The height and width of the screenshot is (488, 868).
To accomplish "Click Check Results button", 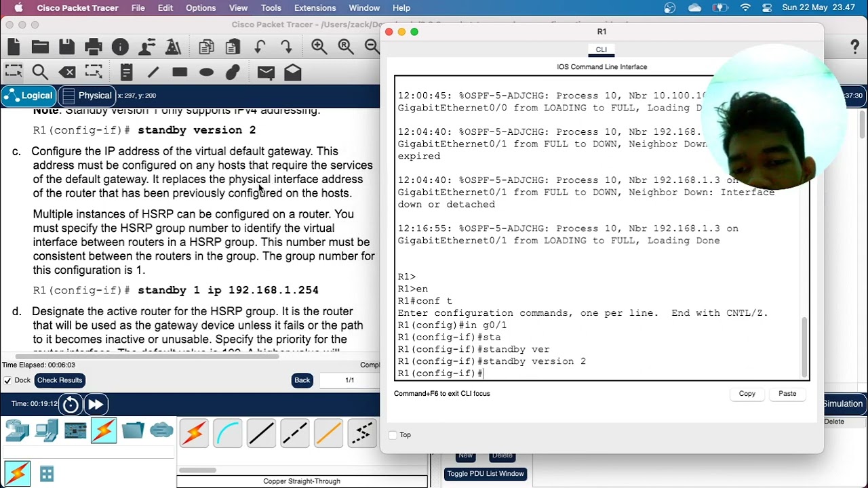I will click(60, 380).
